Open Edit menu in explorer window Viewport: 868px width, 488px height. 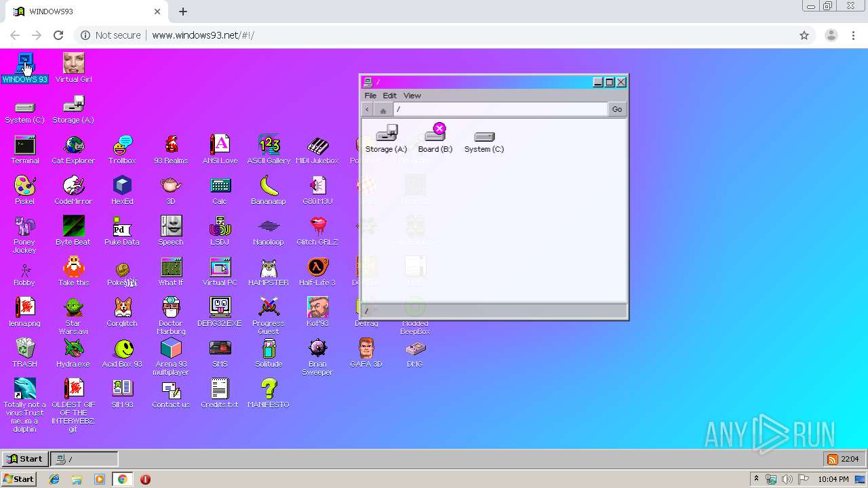(389, 96)
